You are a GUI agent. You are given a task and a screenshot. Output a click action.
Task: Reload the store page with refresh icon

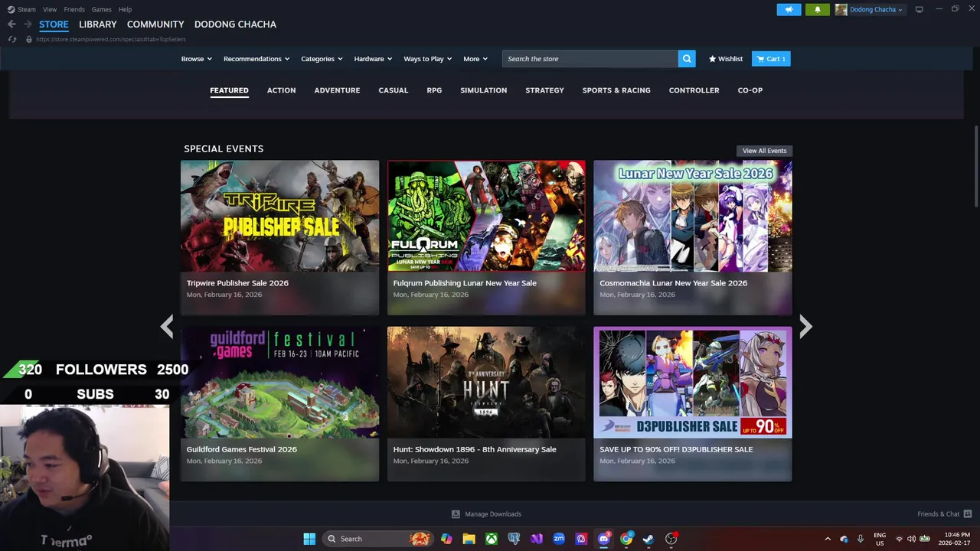11,39
